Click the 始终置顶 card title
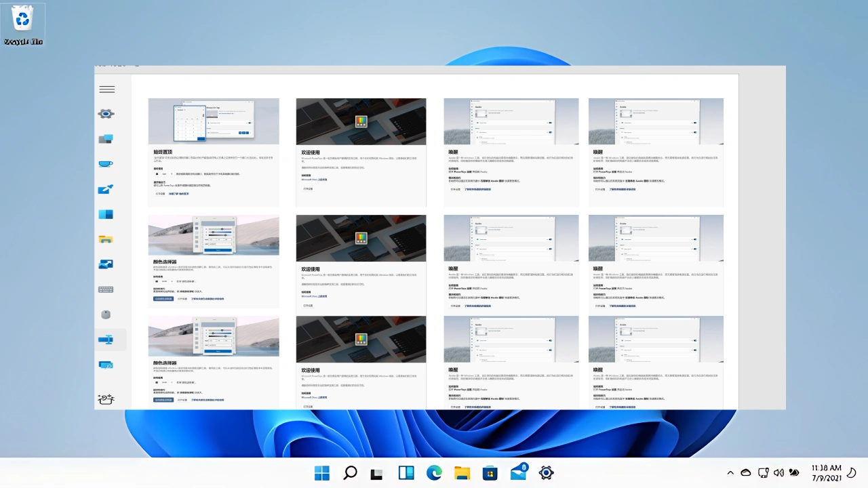 [163, 152]
